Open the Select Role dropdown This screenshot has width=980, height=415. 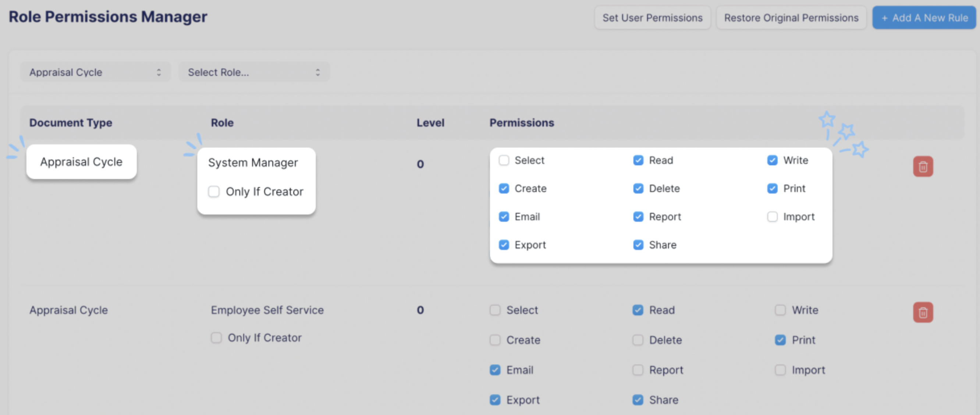[254, 72]
